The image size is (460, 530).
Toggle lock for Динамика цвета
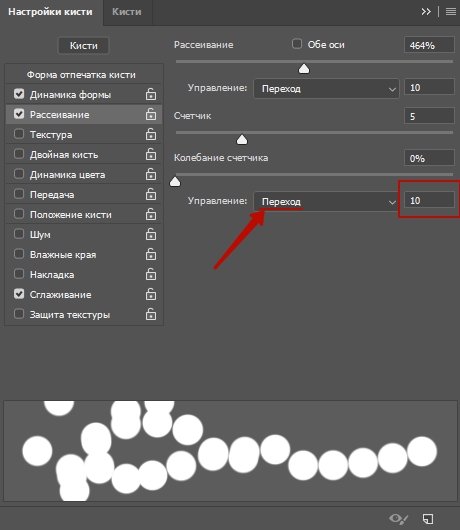pos(151,174)
